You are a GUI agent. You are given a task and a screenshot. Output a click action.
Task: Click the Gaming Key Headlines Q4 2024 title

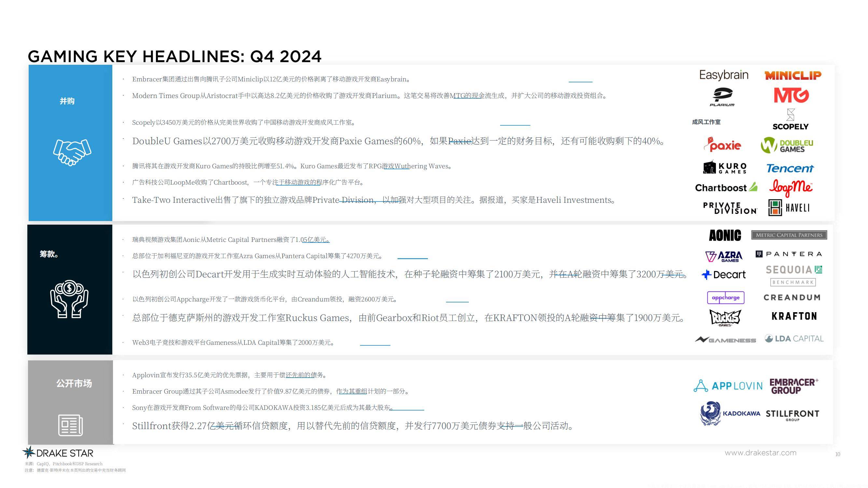tap(175, 56)
